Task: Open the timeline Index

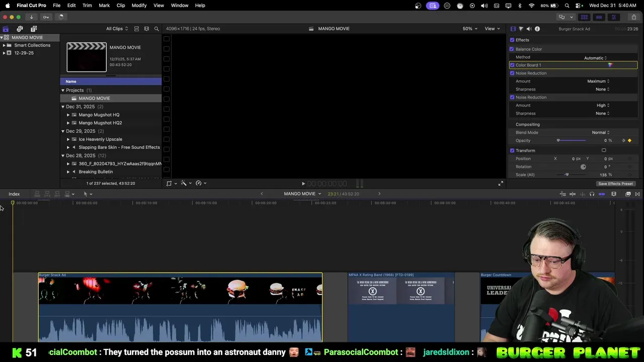Action: point(14,194)
